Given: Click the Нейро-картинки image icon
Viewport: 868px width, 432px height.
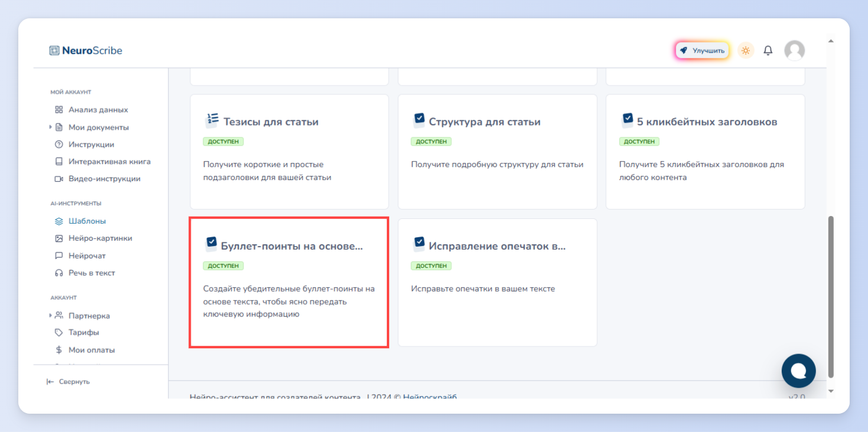Looking at the screenshot, I should tap(58, 238).
